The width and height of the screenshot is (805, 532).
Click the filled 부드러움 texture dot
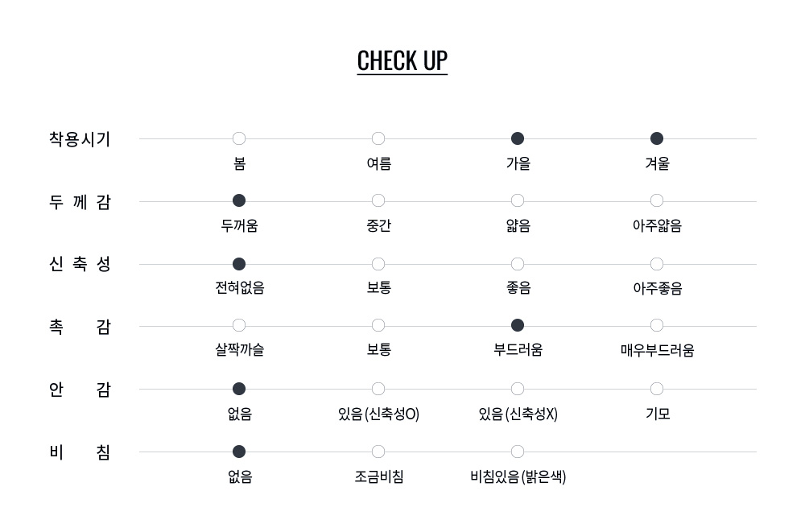pyautogui.click(x=518, y=325)
